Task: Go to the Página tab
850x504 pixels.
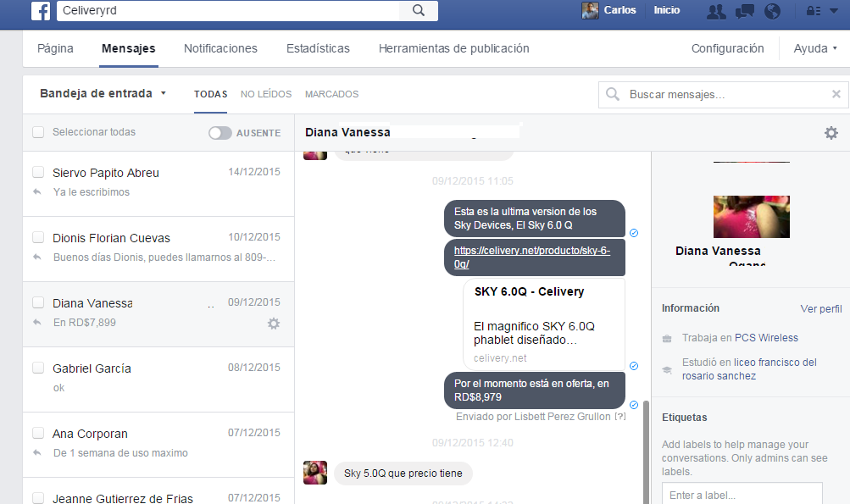Action: pyautogui.click(x=55, y=48)
